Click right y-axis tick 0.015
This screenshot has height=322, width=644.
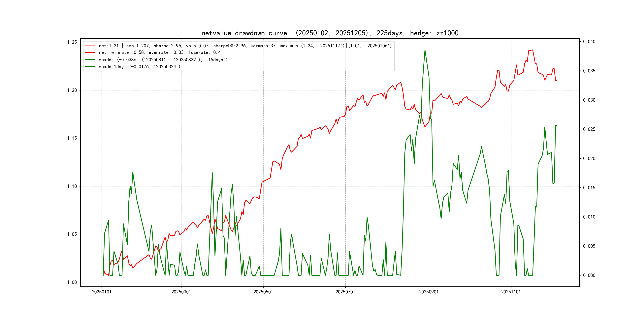(589, 187)
